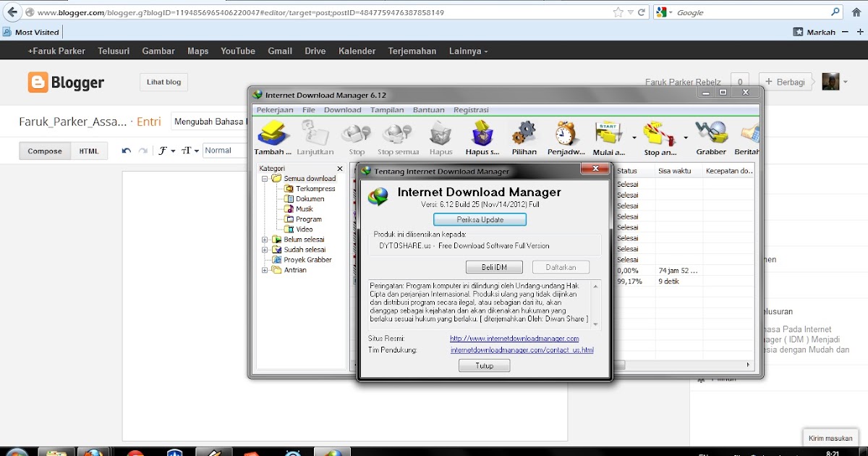Viewport: 868px width, 456px height.
Task: Click the browser back arrow button
Action: [12, 12]
